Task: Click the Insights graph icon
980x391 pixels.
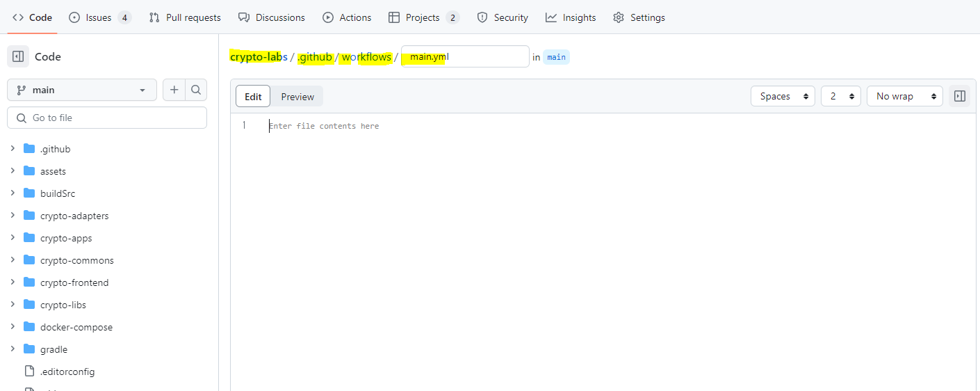Action: pos(551,17)
